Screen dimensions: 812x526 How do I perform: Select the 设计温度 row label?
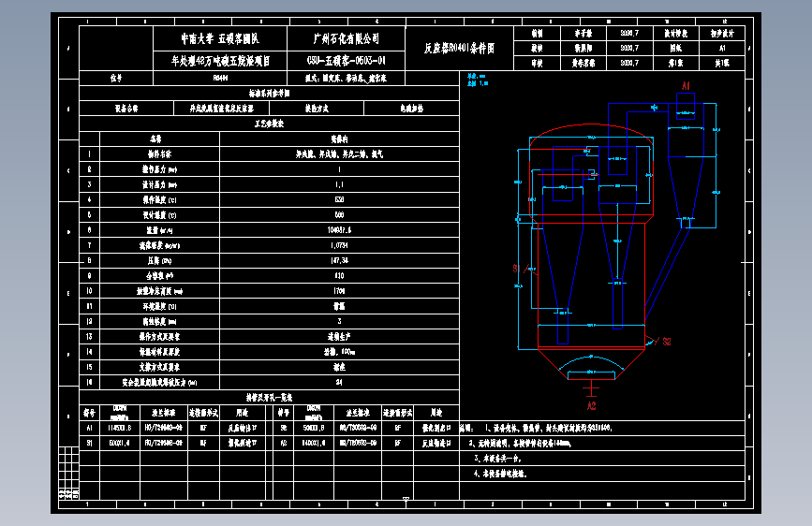tap(159, 215)
